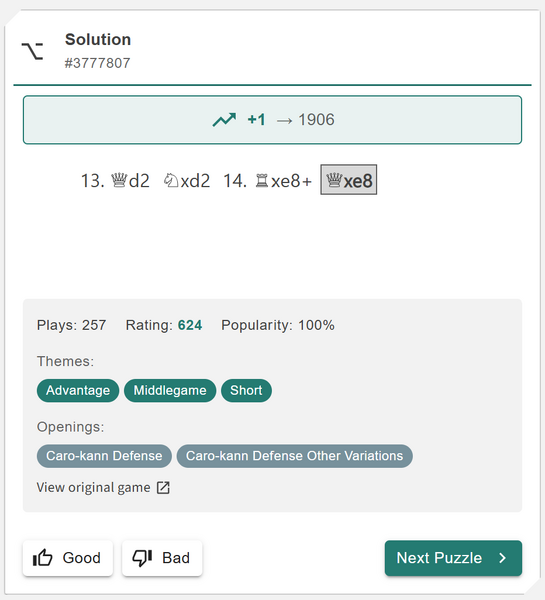Image resolution: width=545 pixels, height=600 pixels.
Task: Click the puzzle number #3777807
Action: point(97,63)
